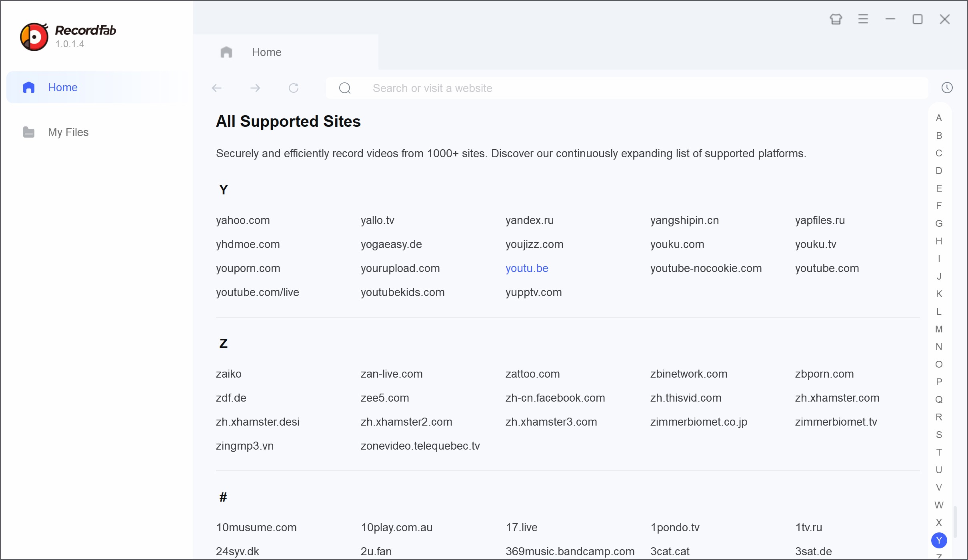Open the yahoo.com site link
The height and width of the screenshot is (560, 968).
point(243,220)
